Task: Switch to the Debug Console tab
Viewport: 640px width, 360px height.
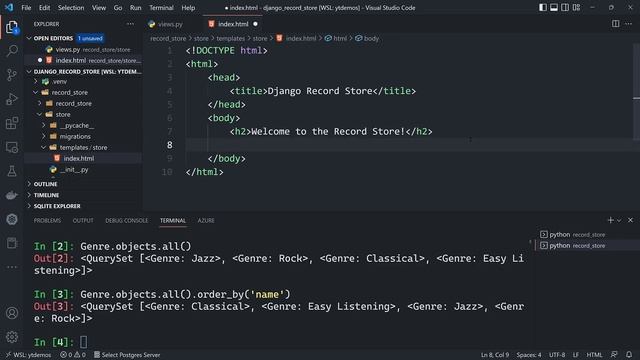Action: [x=127, y=220]
